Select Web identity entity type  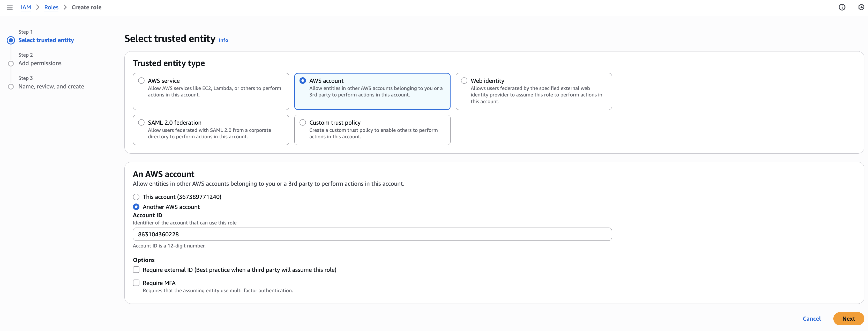tap(464, 80)
